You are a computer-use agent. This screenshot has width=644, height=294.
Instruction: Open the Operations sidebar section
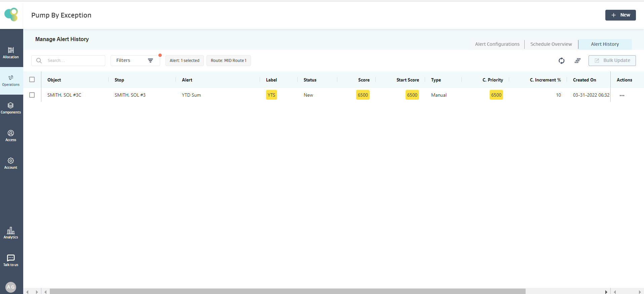tap(11, 80)
